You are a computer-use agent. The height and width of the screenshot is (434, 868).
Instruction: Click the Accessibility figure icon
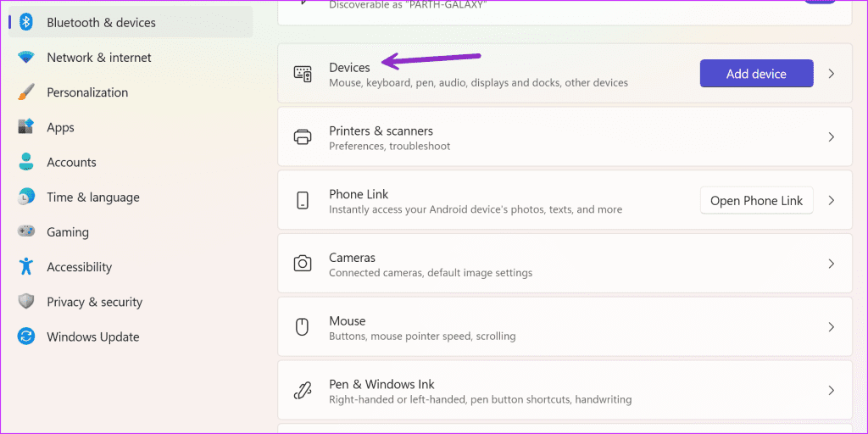pos(26,266)
